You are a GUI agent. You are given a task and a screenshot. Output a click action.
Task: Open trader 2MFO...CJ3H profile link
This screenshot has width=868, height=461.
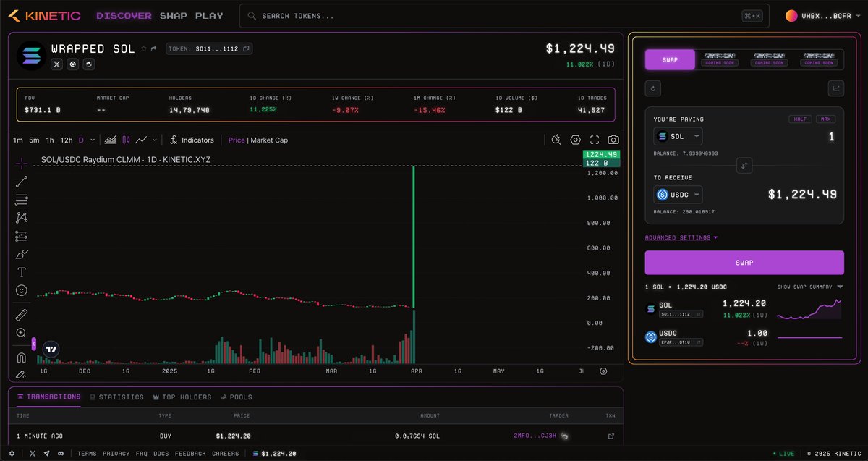pyautogui.click(x=535, y=436)
